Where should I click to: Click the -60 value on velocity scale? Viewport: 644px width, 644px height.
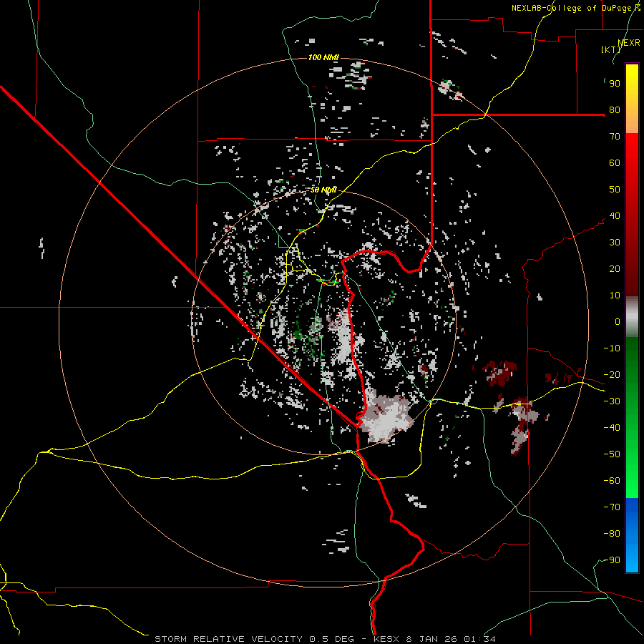(x=612, y=481)
